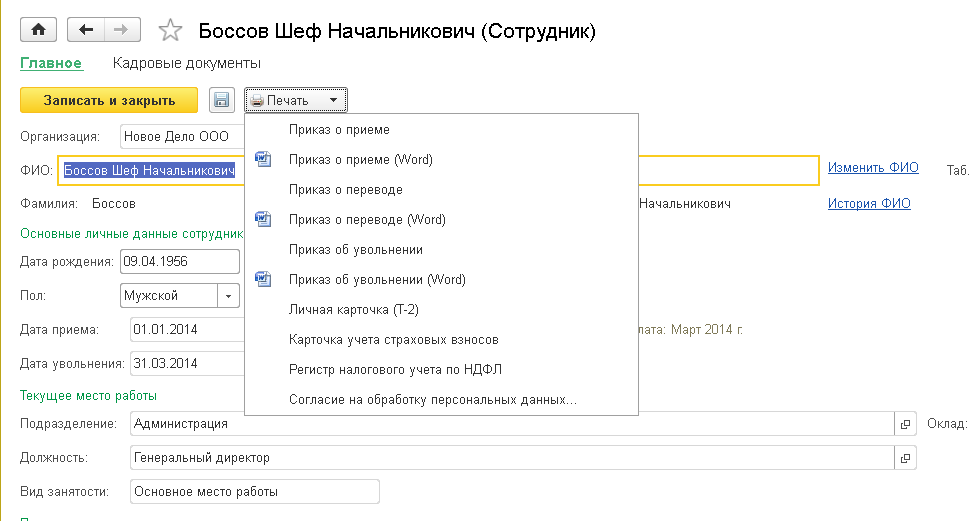The image size is (974, 521).
Task: Go back with the left arrow
Action: [86, 30]
